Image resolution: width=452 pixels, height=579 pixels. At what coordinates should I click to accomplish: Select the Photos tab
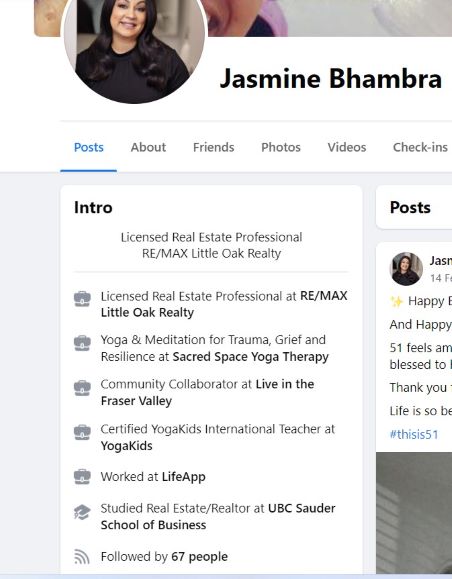point(281,147)
